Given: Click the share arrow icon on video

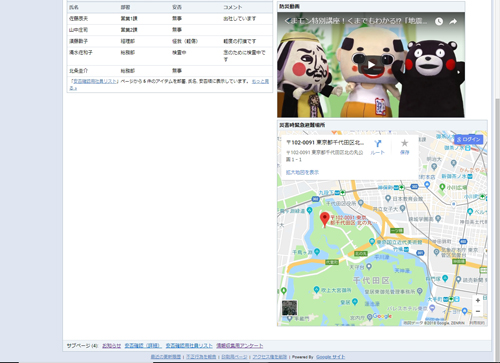Looking at the screenshot, I should click(x=453, y=22).
